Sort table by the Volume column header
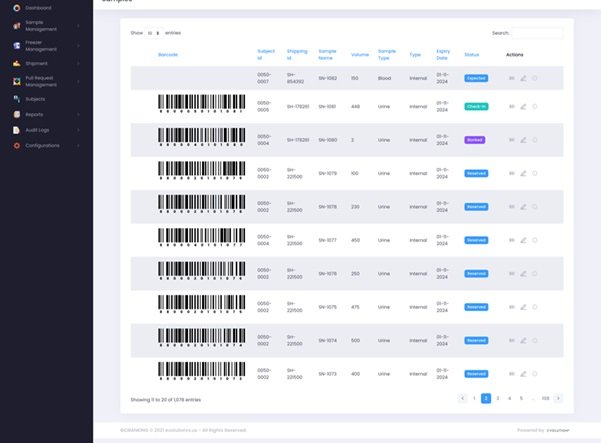 [x=360, y=54]
